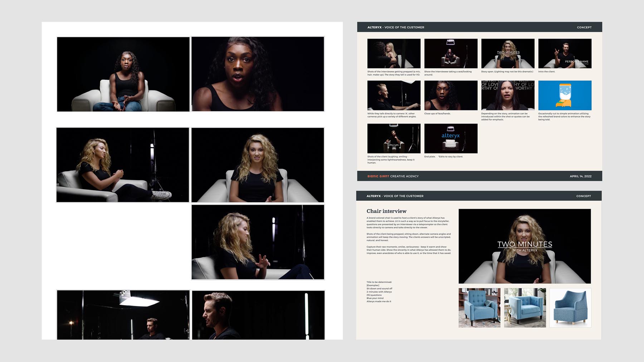This screenshot has height=362, width=644.
Task: Open wide shot of woman in tank top
Action: pos(123,74)
